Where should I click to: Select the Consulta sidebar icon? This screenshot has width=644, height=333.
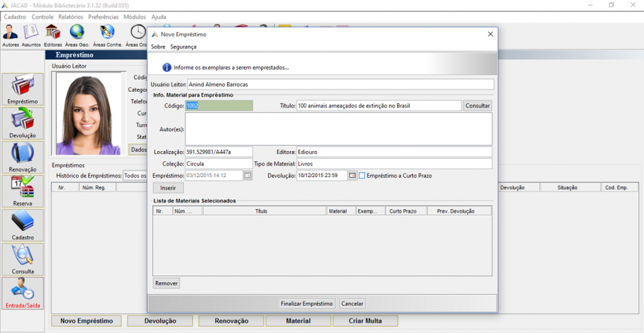pyautogui.click(x=22, y=259)
